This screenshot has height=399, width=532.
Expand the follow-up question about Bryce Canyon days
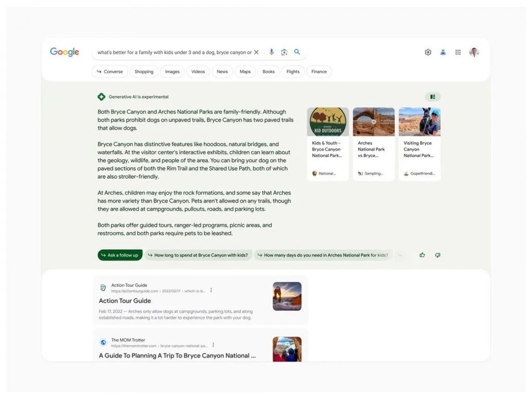(x=199, y=255)
